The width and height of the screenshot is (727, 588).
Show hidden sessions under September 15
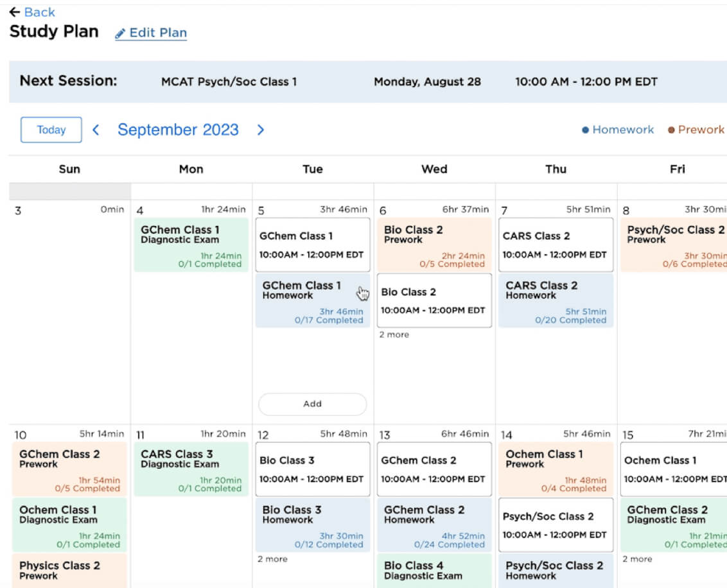tap(637, 559)
